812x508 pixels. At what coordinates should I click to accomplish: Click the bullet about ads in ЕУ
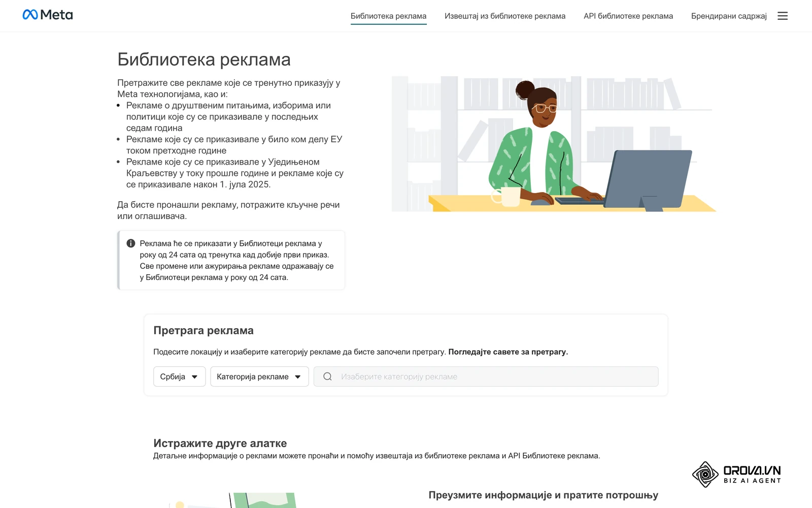click(x=234, y=145)
